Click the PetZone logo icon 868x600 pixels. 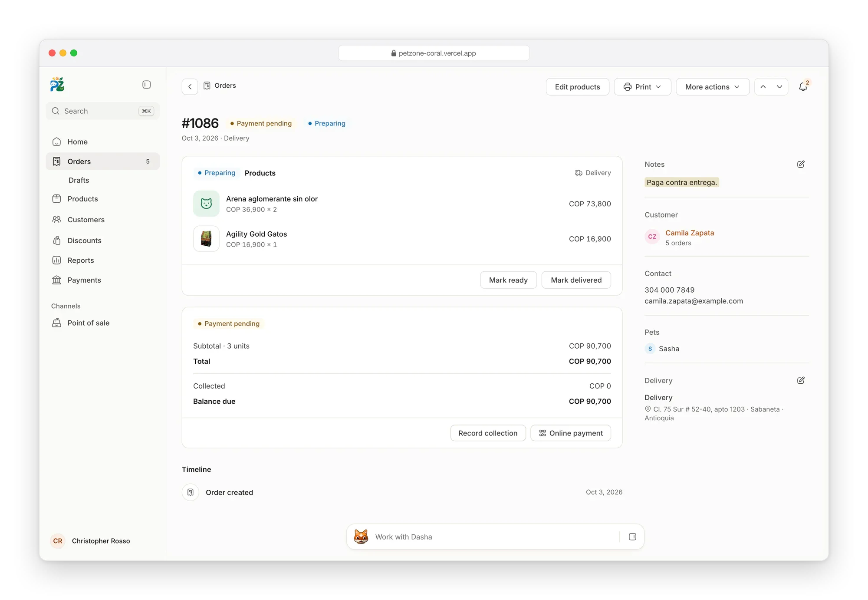coord(57,84)
